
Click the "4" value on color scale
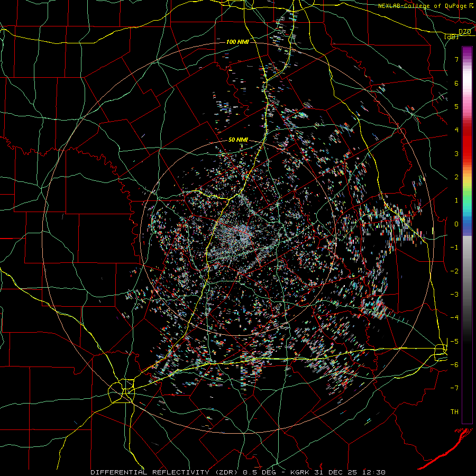pyautogui.click(x=456, y=130)
